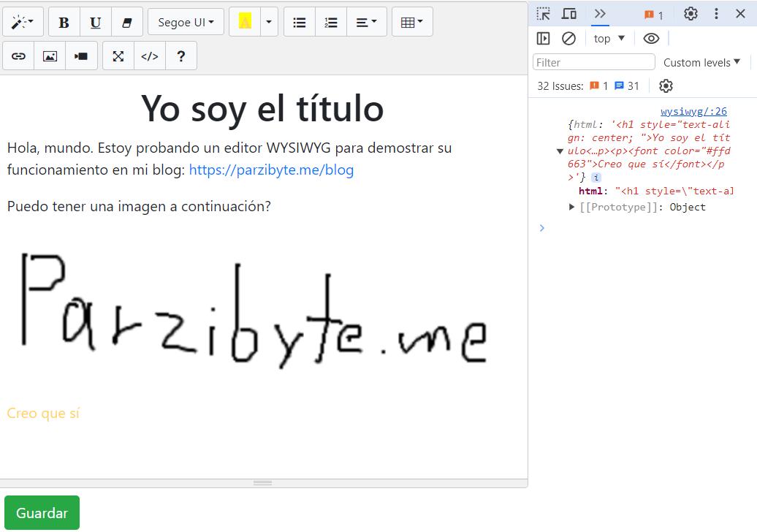Click the editor resize handle bar
757x532 pixels.
tap(263, 483)
